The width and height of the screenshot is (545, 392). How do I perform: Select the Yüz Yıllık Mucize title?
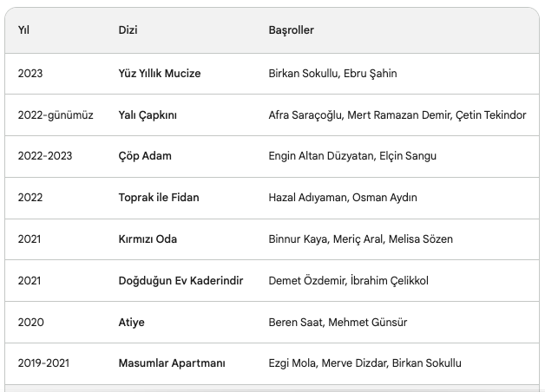tap(159, 74)
